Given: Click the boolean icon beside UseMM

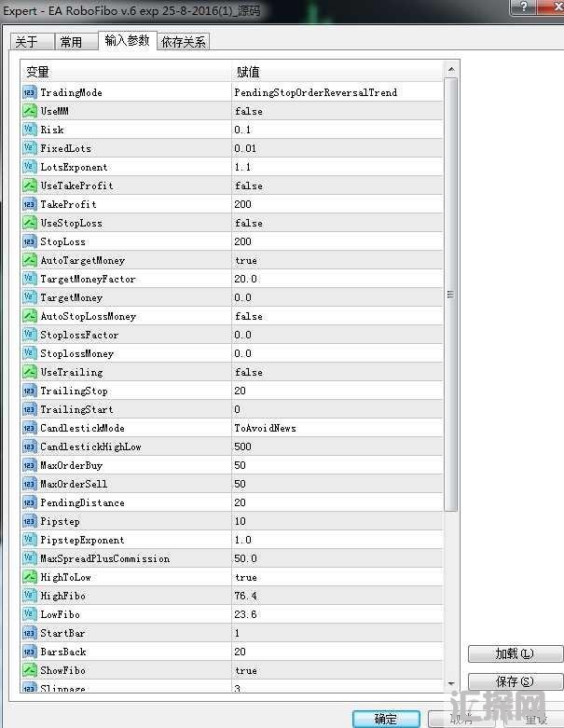Looking at the screenshot, I should click(x=29, y=111).
